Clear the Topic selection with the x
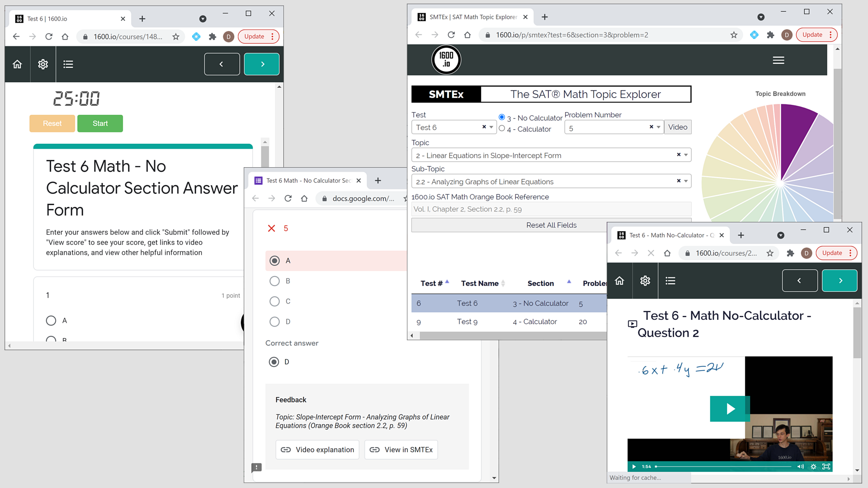This screenshot has width=868, height=488. tap(679, 155)
